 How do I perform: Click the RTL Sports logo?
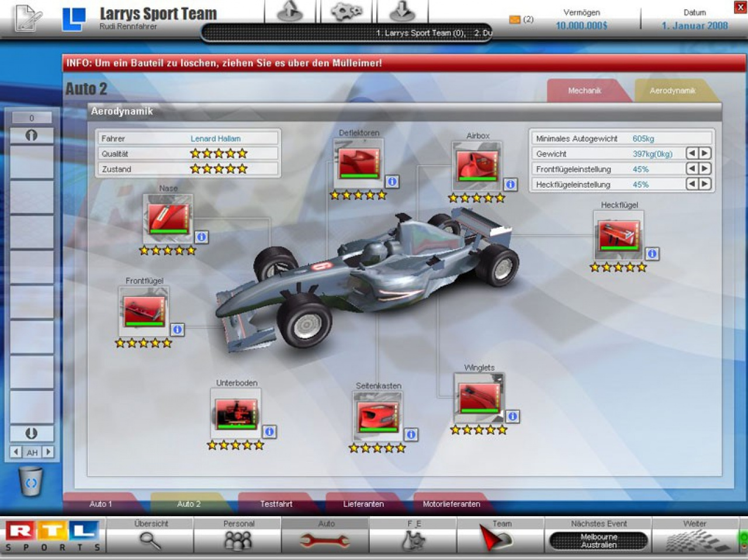point(53,535)
